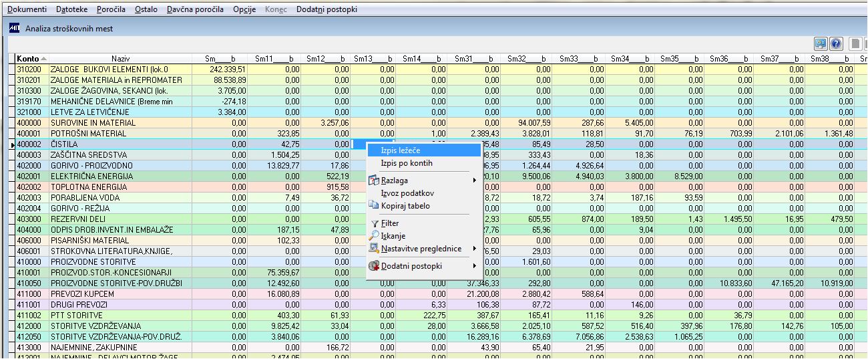Expand the Nastavitve preglednice submenu arrow
The image size is (868, 359).
(475, 249)
